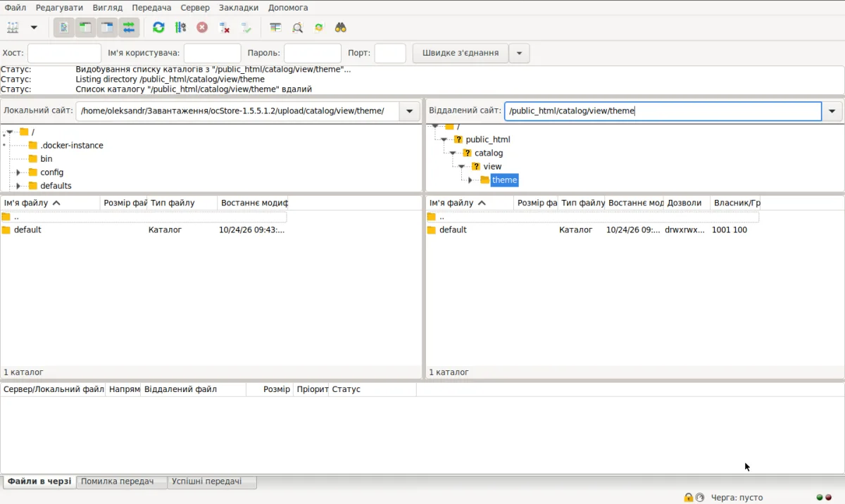Open the filename filters dialog icon
This screenshot has height=504, width=845.
click(x=275, y=27)
